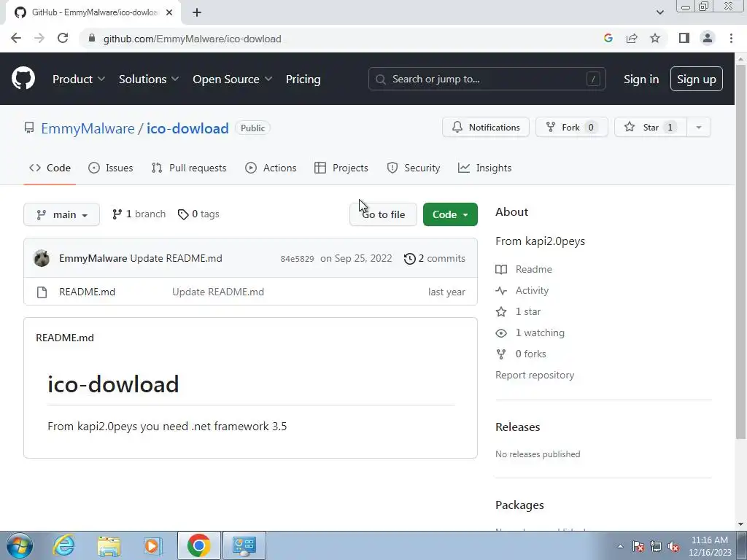
Task: Bookmark page with the star icon
Action: (x=655, y=39)
